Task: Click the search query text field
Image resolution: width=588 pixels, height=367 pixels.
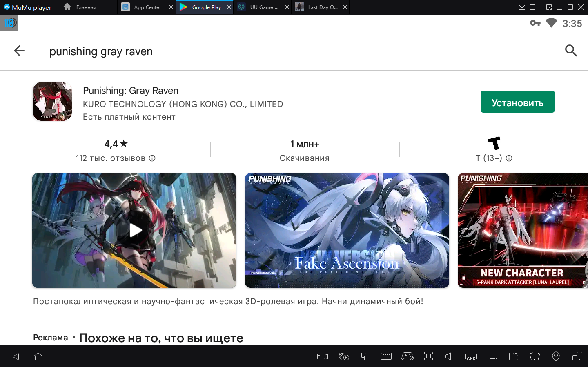Action: [286, 51]
